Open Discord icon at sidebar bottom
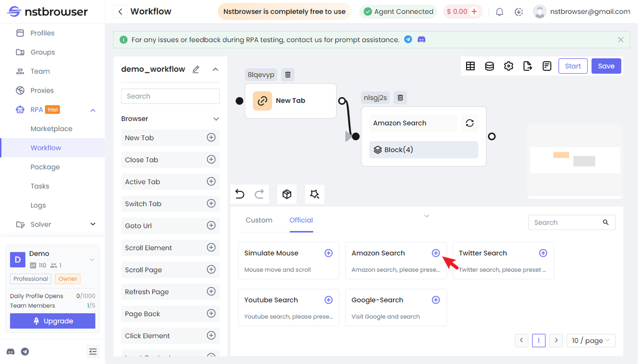638x364 pixels. pos(10,352)
